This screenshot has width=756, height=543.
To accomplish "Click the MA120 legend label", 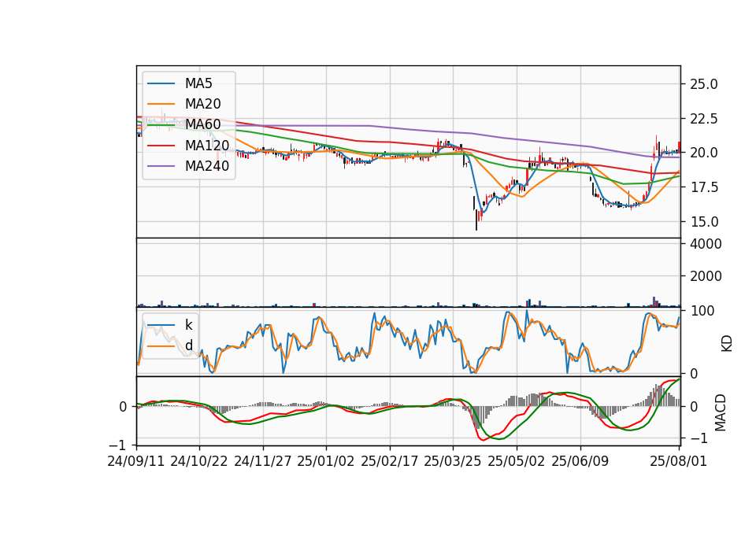I will [x=207, y=146].
